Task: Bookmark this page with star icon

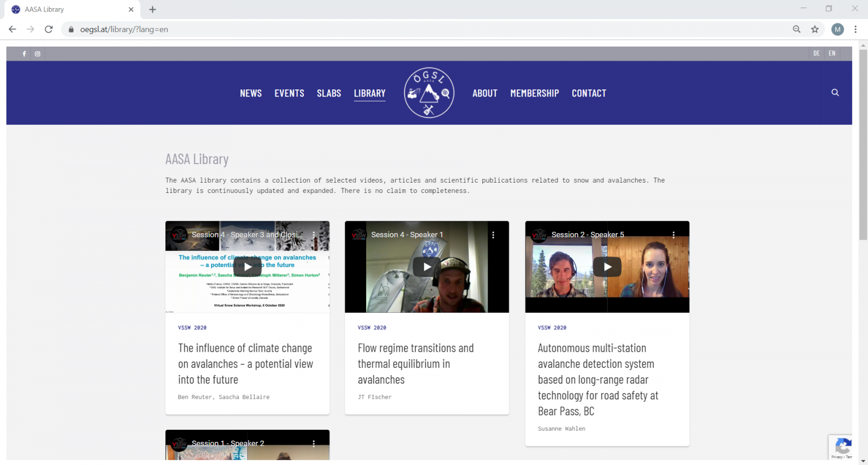Action: pyautogui.click(x=815, y=29)
